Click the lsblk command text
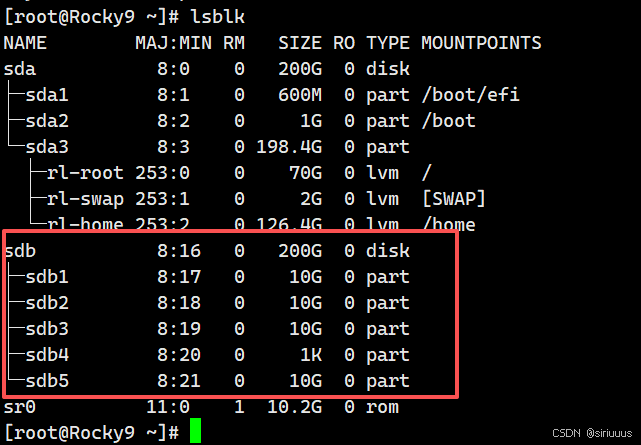641x445 pixels. 217,17
